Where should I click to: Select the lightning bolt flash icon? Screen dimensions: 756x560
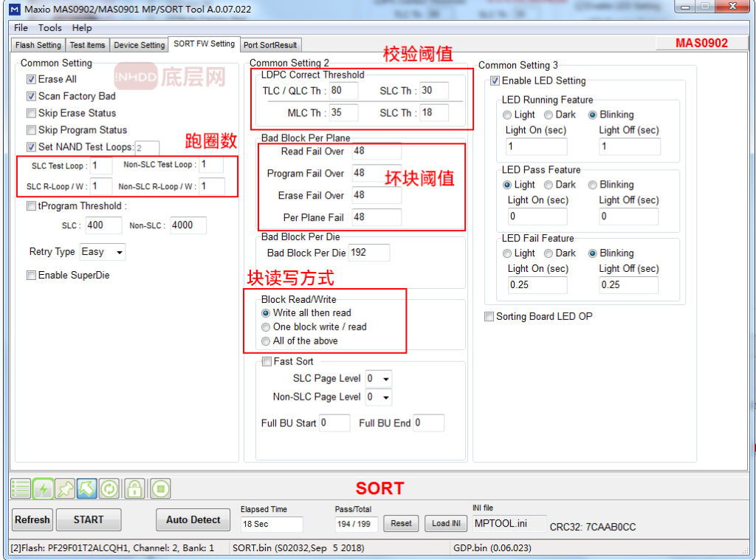click(42, 488)
